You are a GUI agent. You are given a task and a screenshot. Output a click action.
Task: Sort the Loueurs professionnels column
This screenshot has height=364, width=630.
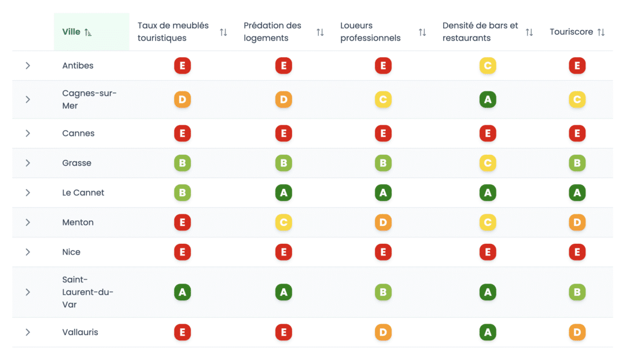(x=422, y=32)
